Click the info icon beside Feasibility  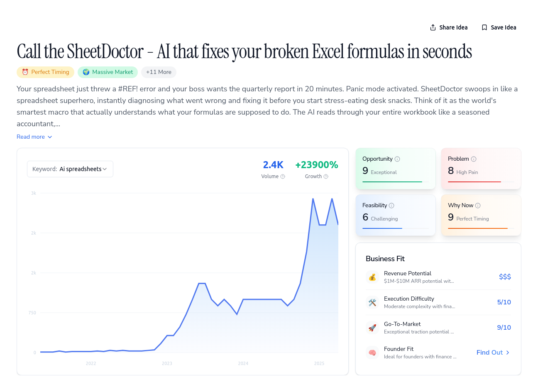tap(391, 206)
